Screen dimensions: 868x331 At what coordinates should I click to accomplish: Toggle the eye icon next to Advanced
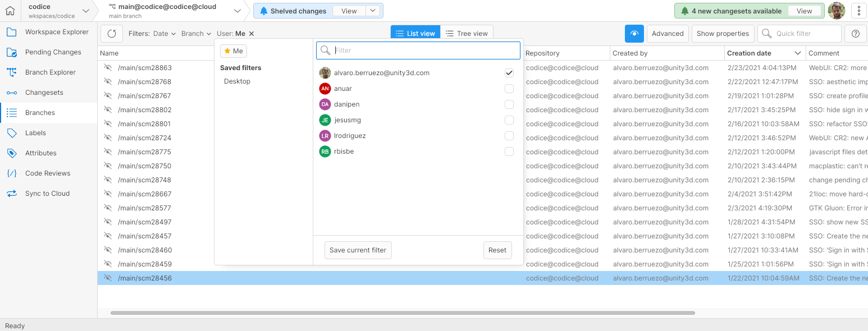[x=634, y=33]
